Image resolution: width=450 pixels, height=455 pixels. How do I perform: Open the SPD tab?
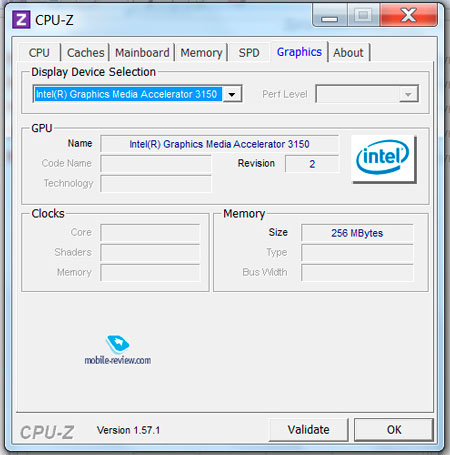(x=249, y=53)
